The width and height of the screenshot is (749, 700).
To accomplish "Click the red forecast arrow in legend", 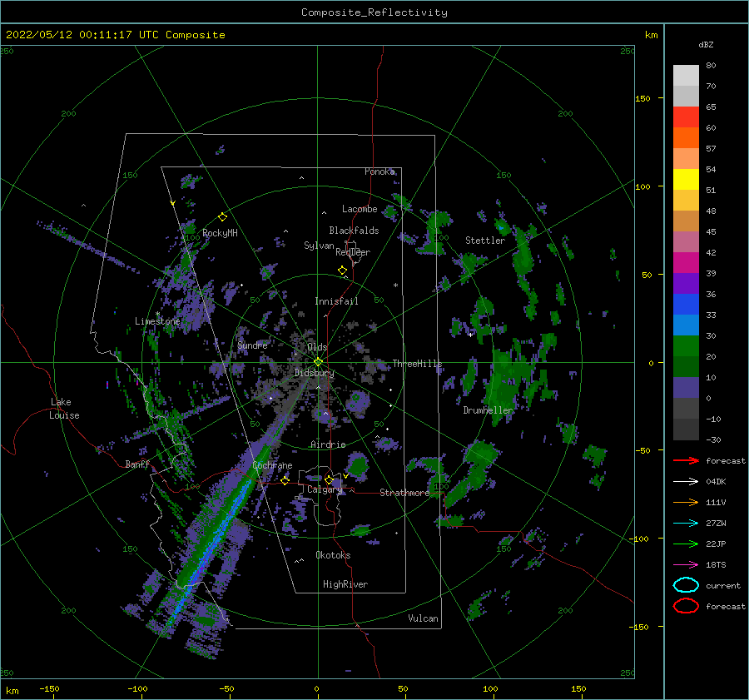I will click(686, 460).
